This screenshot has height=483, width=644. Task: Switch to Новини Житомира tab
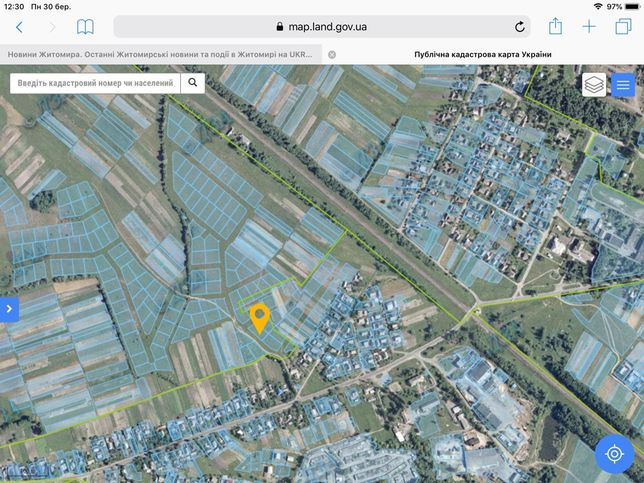coord(160,54)
